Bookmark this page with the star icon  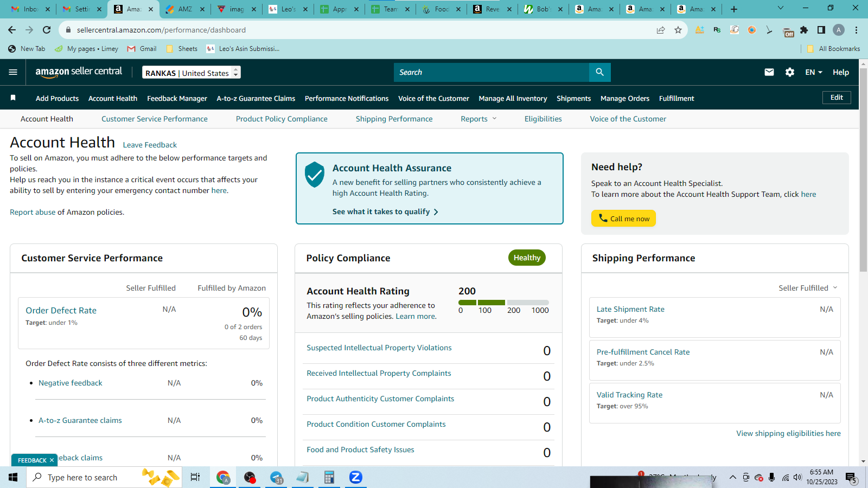[678, 30]
